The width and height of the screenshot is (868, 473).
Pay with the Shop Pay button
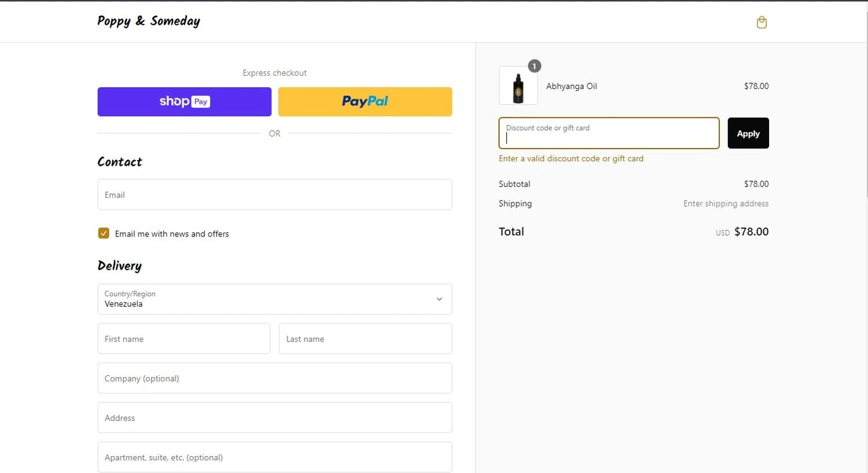[x=184, y=102]
